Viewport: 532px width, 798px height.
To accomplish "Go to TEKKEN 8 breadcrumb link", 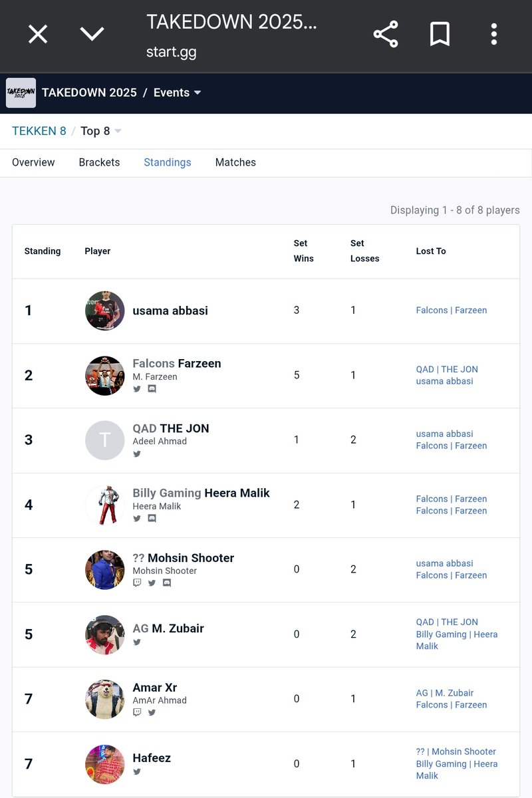I will [39, 131].
